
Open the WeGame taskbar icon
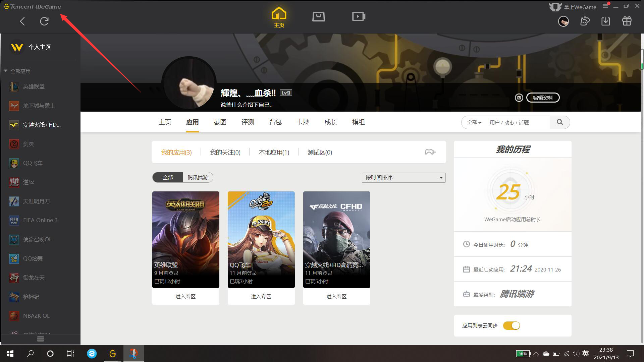113,354
